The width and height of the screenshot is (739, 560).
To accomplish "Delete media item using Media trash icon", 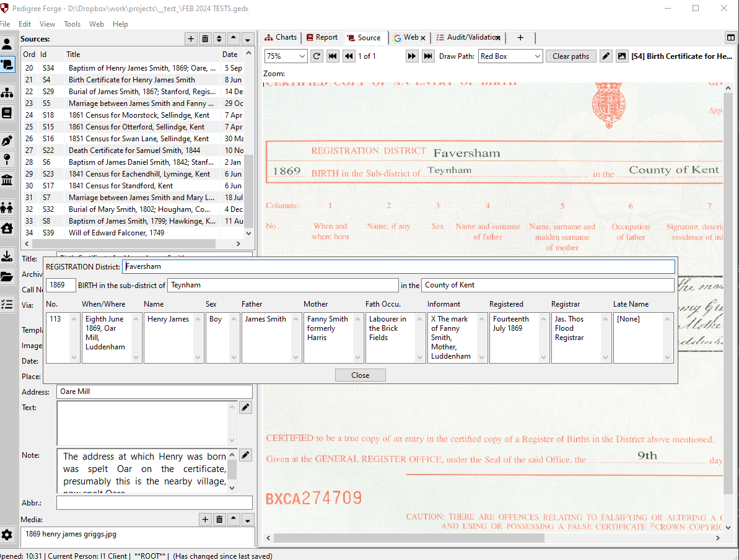I will (x=219, y=519).
